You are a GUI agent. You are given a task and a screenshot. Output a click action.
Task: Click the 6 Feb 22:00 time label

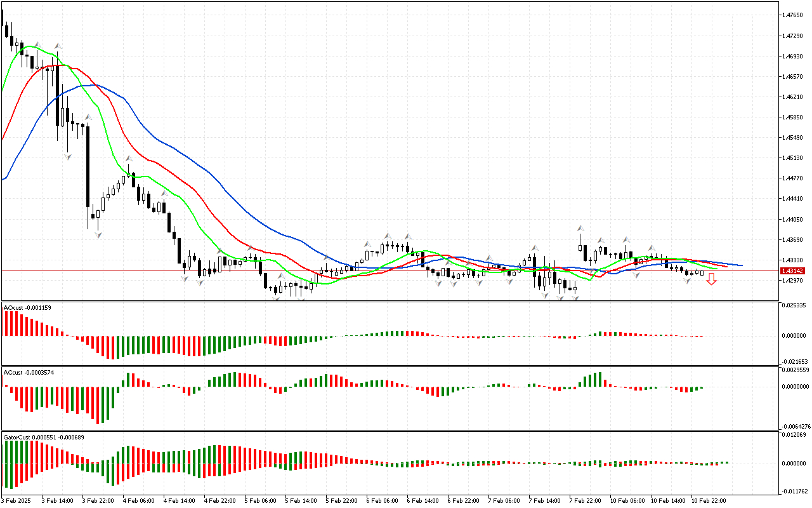pos(463,500)
